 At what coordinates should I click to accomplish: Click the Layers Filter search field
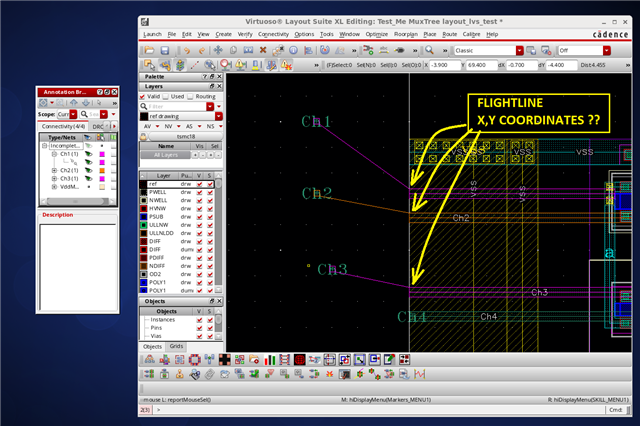pyautogui.click(x=177, y=106)
